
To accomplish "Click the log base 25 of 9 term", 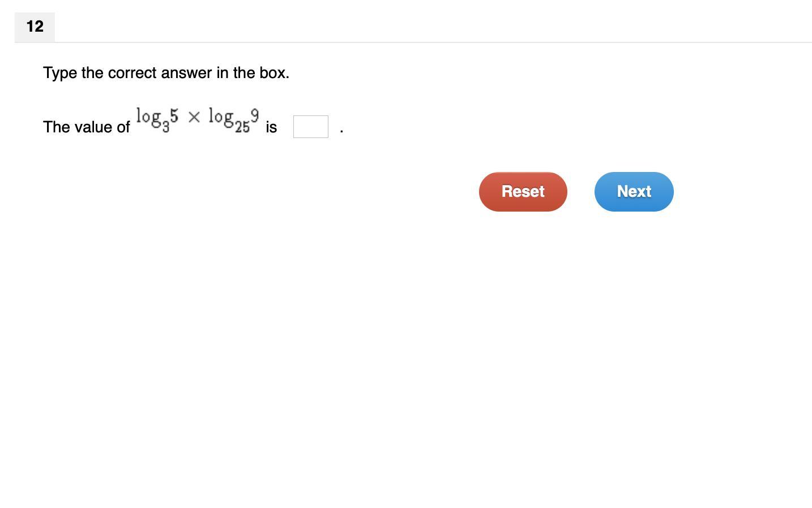I will tap(233, 120).
